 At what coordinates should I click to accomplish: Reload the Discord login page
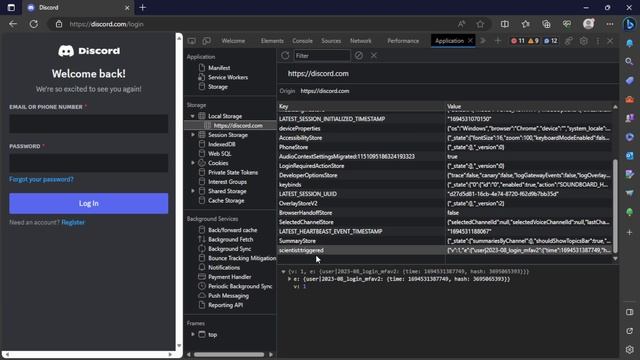pos(34,24)
